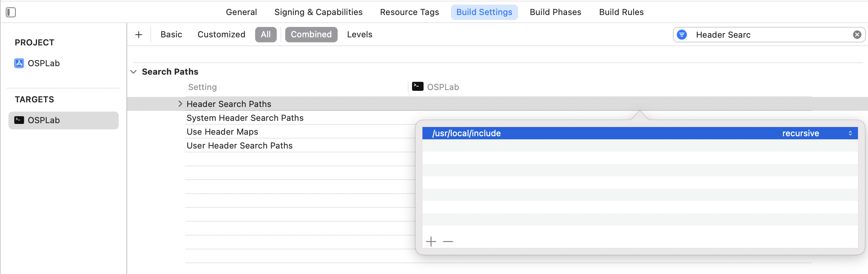Viewport: 868px width, 274px height.
Task: Add a new path with plus button
Action: [x=431, y=242]
